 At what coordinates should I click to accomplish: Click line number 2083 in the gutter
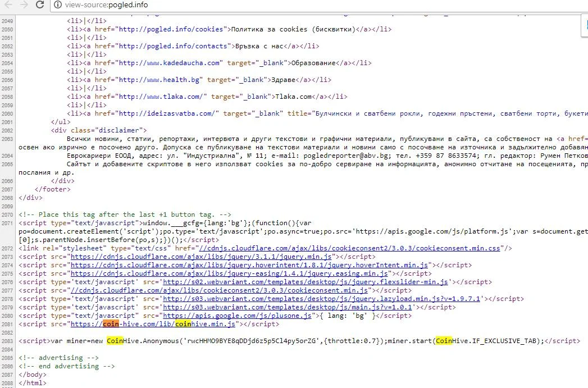[x=7, y=341]
